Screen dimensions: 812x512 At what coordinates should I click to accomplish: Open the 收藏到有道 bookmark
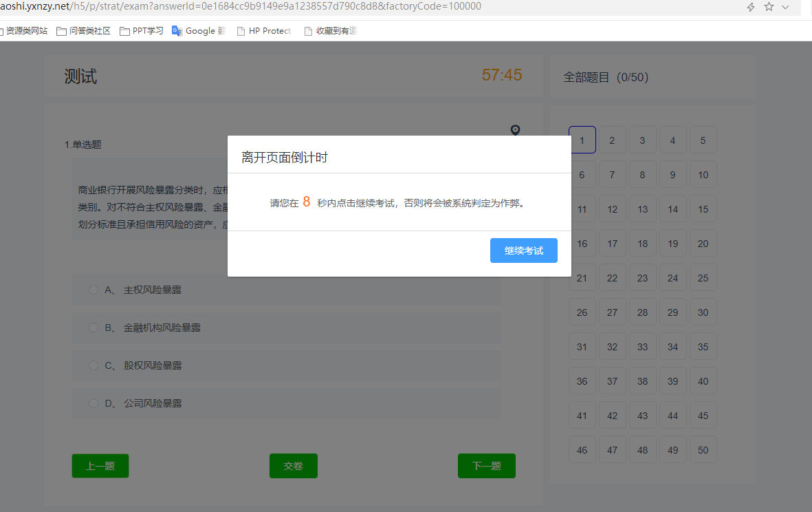(x=330, y=31)
